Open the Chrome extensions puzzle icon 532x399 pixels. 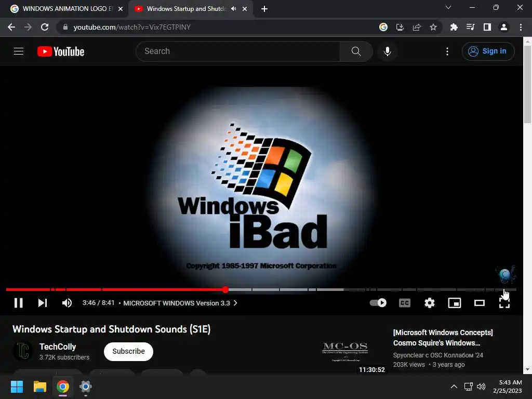pyautogui.click(x=454, y=27)
